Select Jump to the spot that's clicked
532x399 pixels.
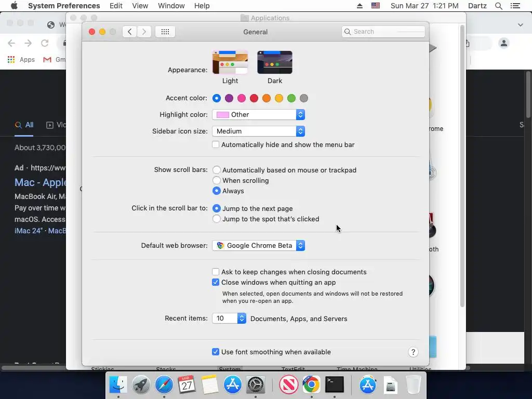click(217, 219)
